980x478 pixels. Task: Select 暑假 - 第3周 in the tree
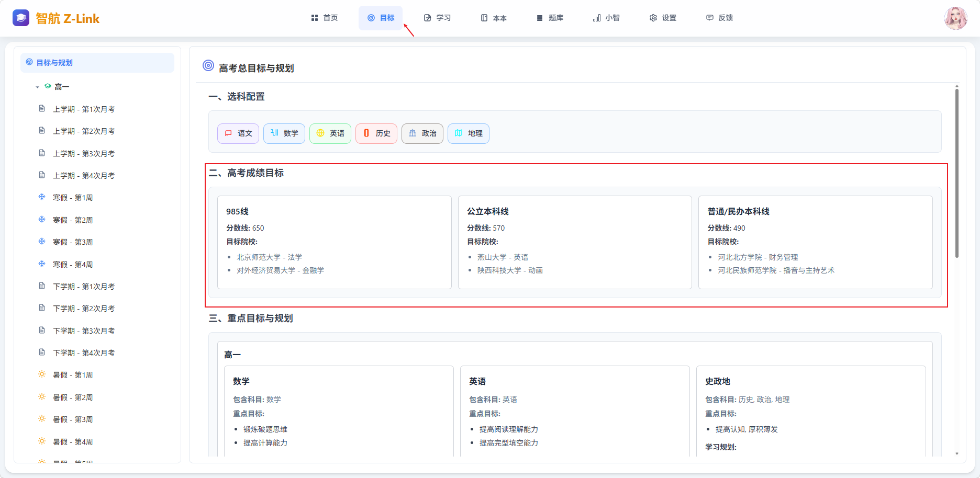coord(73,419)
